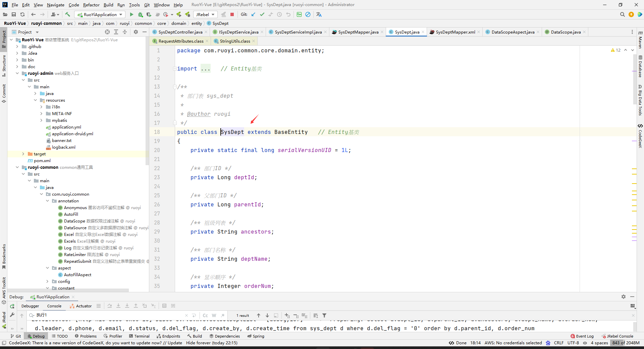Click the 12 warnings indicator in the editor
This screenshot has width=644, height=349.
click(616, 50)
